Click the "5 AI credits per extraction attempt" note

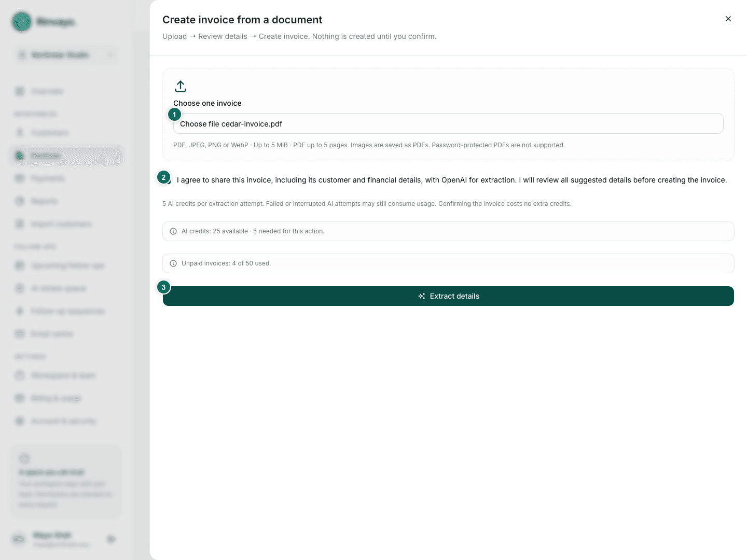click(x=367, y=204)
